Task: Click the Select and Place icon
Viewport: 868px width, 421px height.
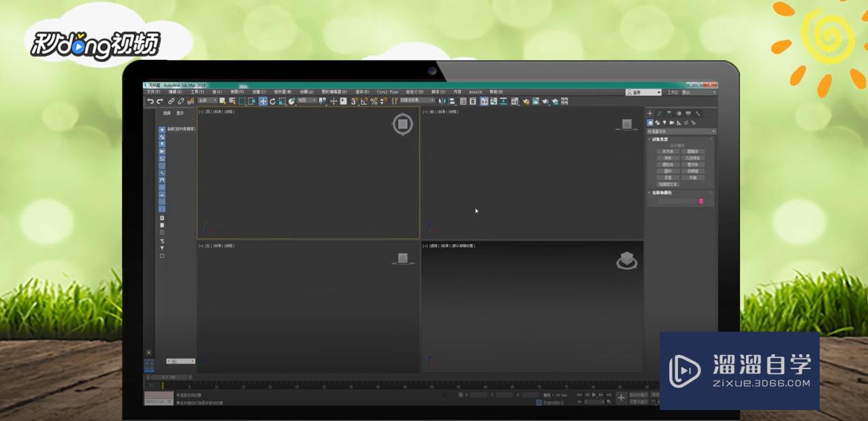Action: [291, 101]
